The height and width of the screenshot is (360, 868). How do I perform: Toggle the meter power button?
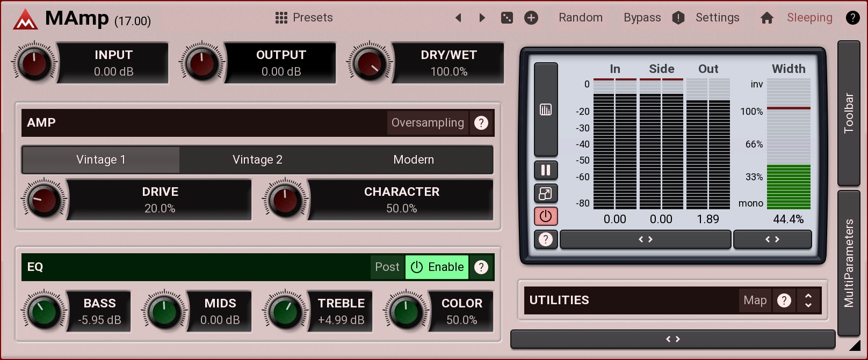pos(546,216)
